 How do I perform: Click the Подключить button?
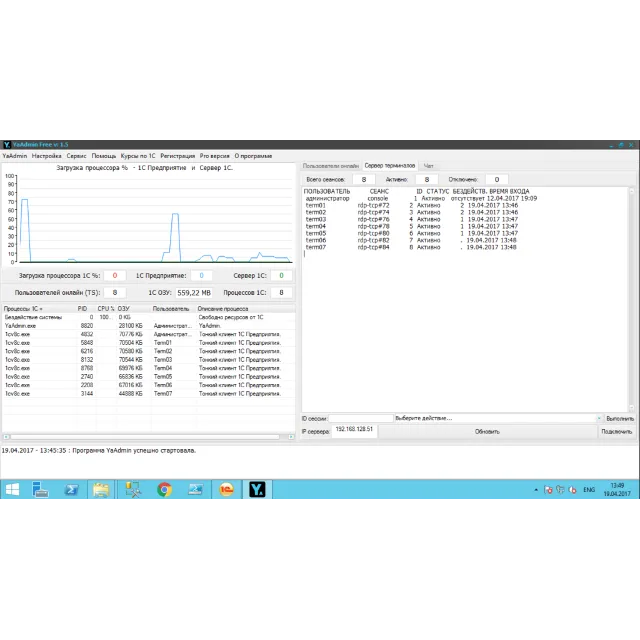(x=616, y=431)
